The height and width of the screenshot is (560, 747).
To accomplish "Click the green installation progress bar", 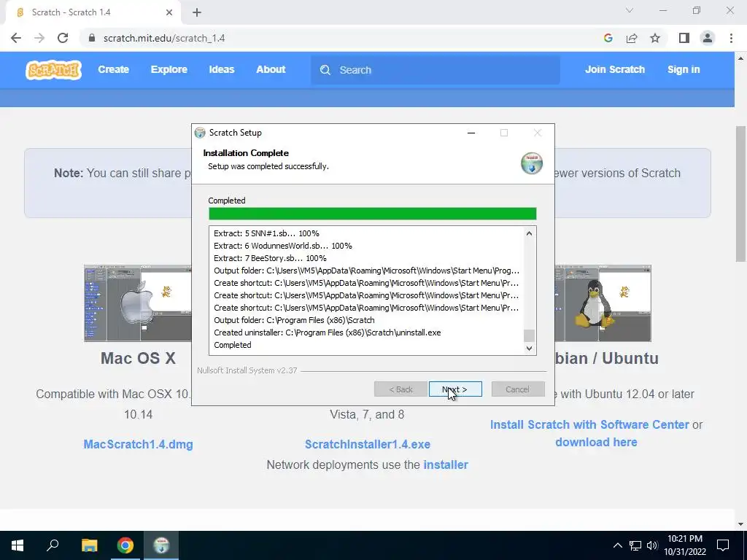I will tap(372, 214).
